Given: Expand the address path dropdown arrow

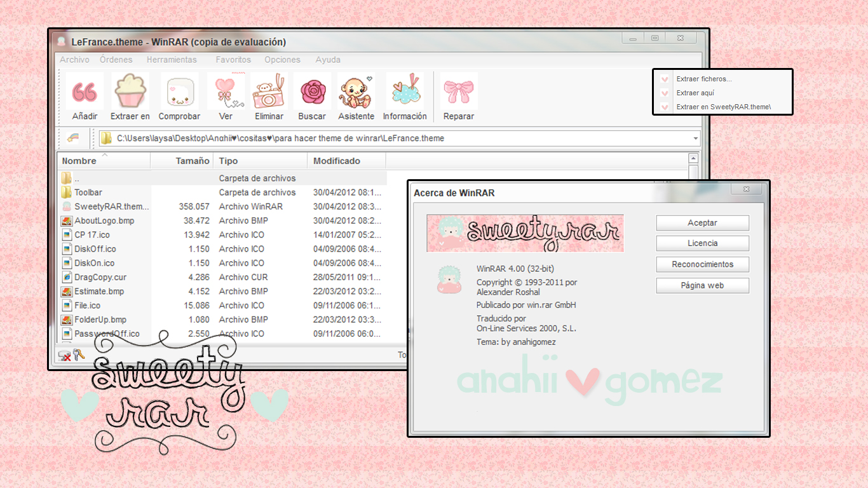Looking at the screenshot, I should [695, 138].
